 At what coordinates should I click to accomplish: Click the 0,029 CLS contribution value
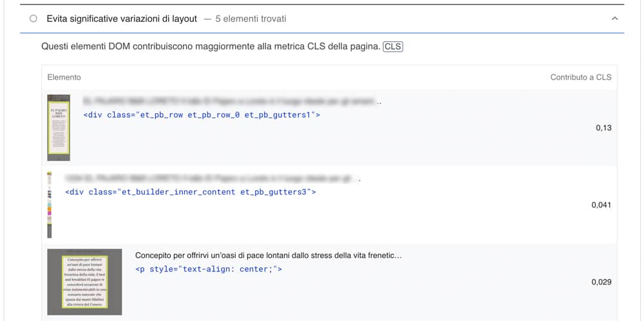click(x=601, y=282)
